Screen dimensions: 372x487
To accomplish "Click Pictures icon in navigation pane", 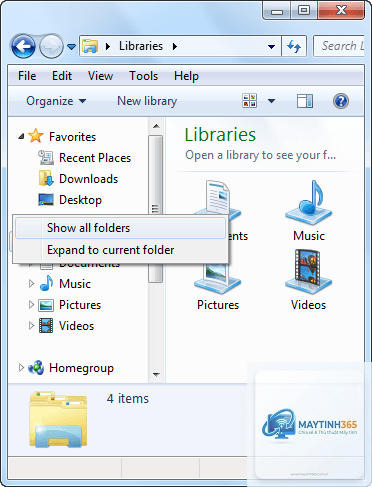I will (x=46, y=305).
